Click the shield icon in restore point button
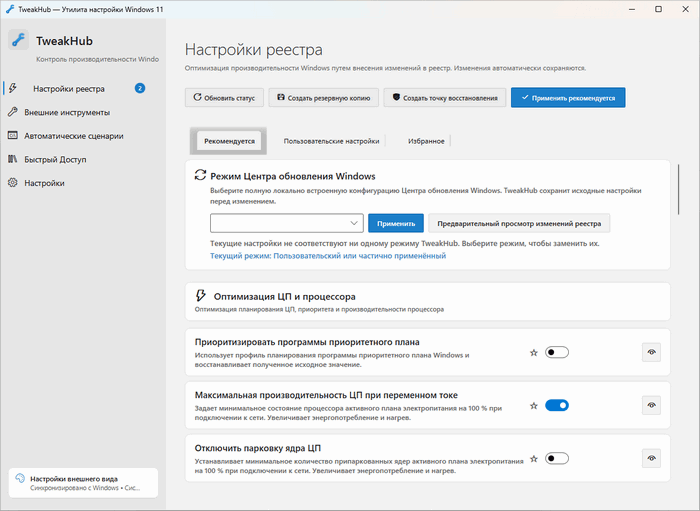700x511 pixels. pyautogui.click(x=396, y=97)
